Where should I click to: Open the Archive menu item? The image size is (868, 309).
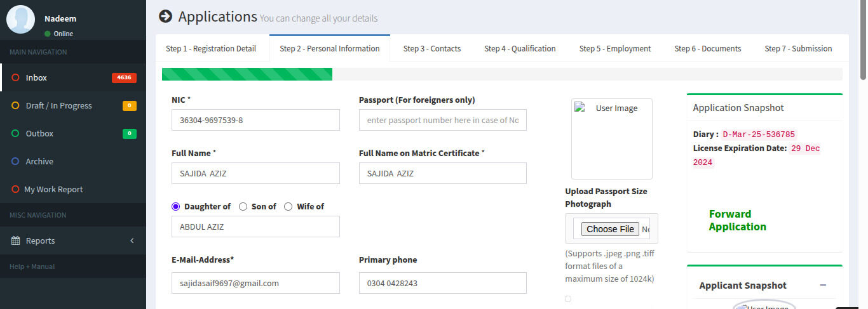pyautogui.click(x=73, y=161)
